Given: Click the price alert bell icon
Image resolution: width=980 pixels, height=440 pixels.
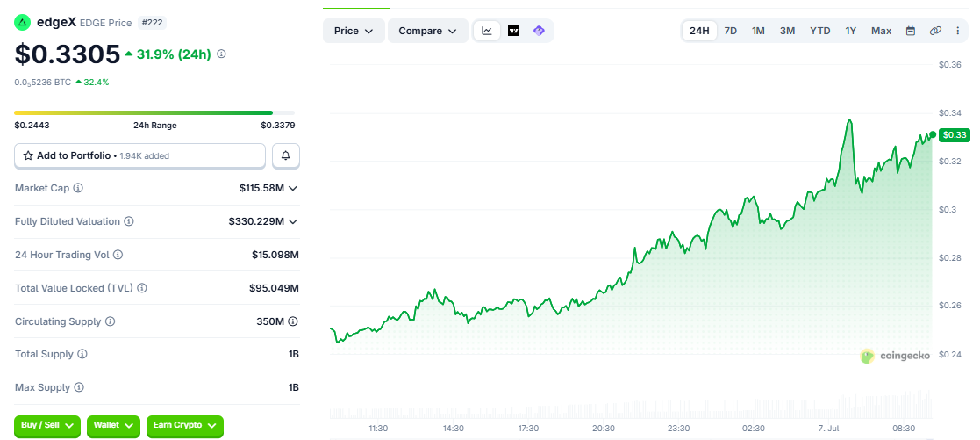Looking at the screenshot, I should 286,155.
